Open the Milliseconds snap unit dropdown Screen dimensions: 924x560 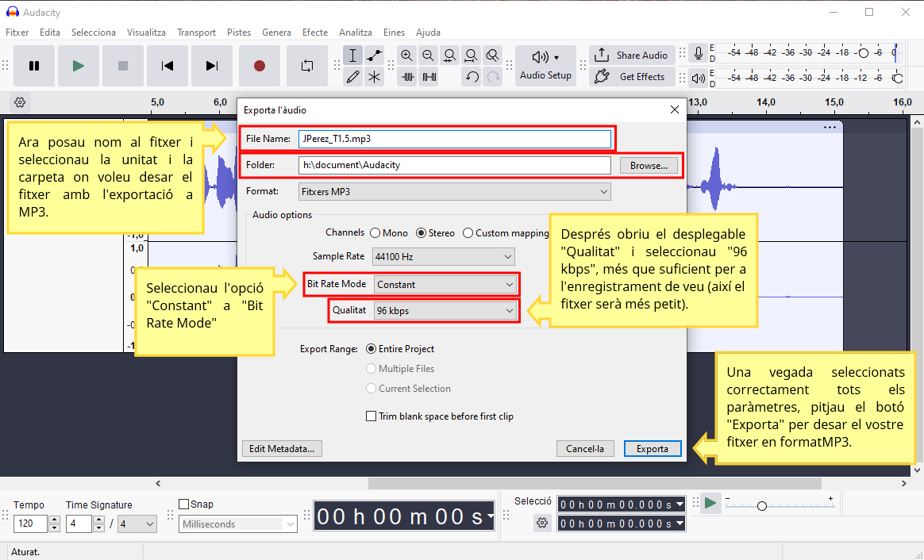[238, 524]
